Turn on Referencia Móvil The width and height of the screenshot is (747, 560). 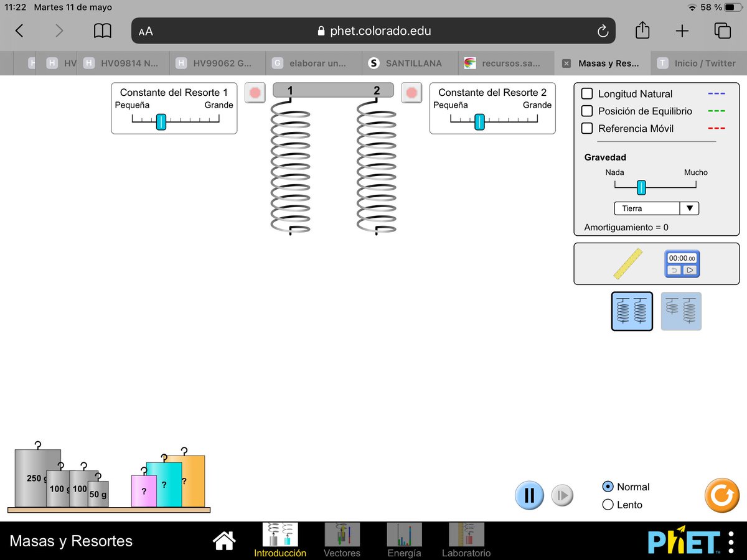click(x=586, y=129)
